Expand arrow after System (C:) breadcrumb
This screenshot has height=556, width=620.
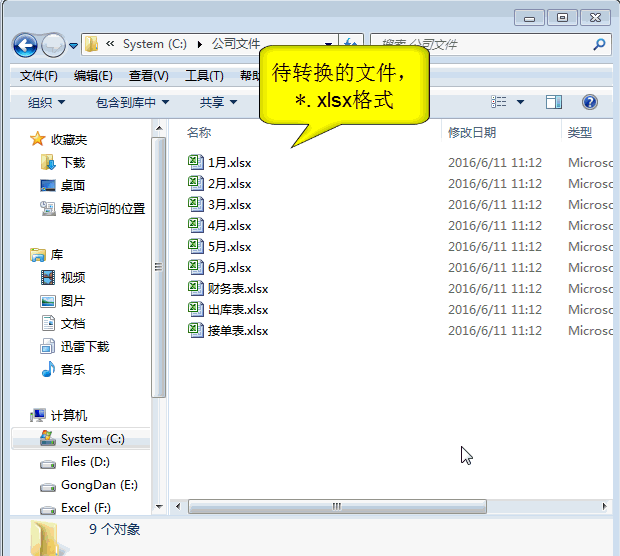200,44
